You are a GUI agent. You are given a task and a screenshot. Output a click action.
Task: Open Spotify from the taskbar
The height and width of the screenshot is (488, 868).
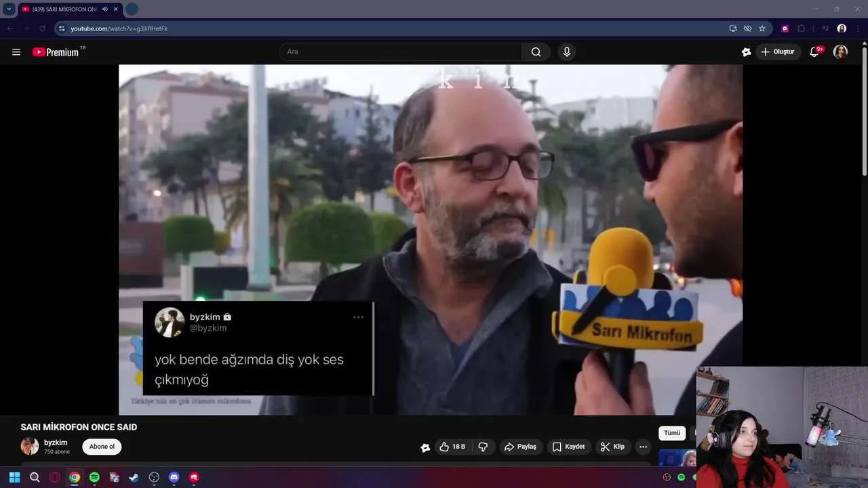(94, 477)
